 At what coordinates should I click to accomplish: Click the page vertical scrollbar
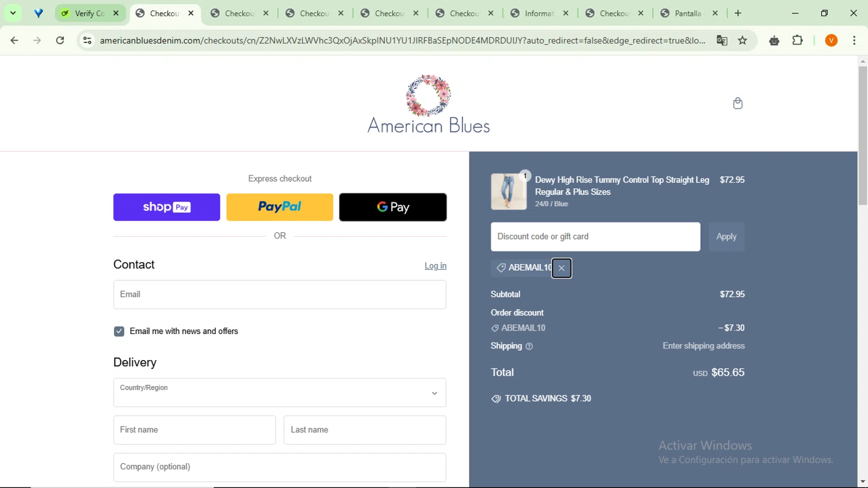863,136
